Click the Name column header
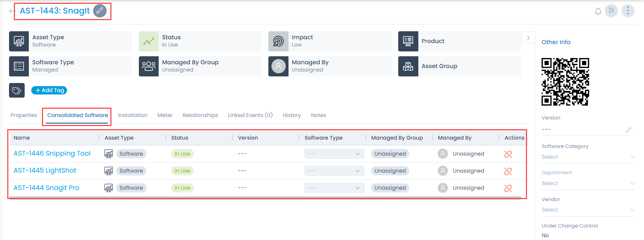Viewport: 644px width, 240px height. coord(22,138)
